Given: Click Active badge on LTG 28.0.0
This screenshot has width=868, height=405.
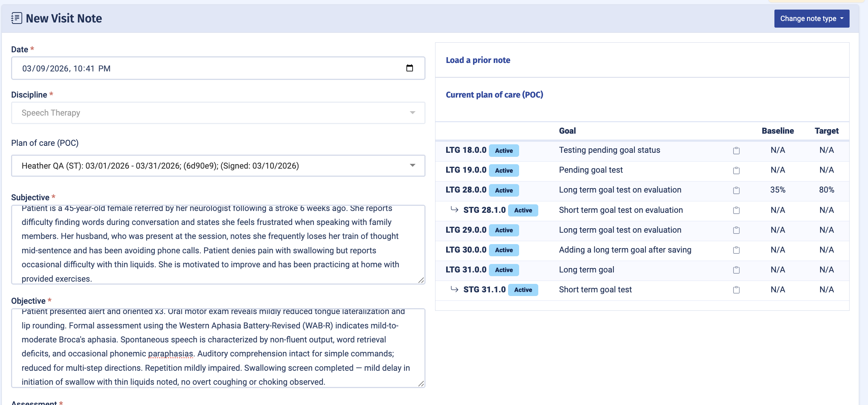Looking at the screenshot, I should coord(504,190).
